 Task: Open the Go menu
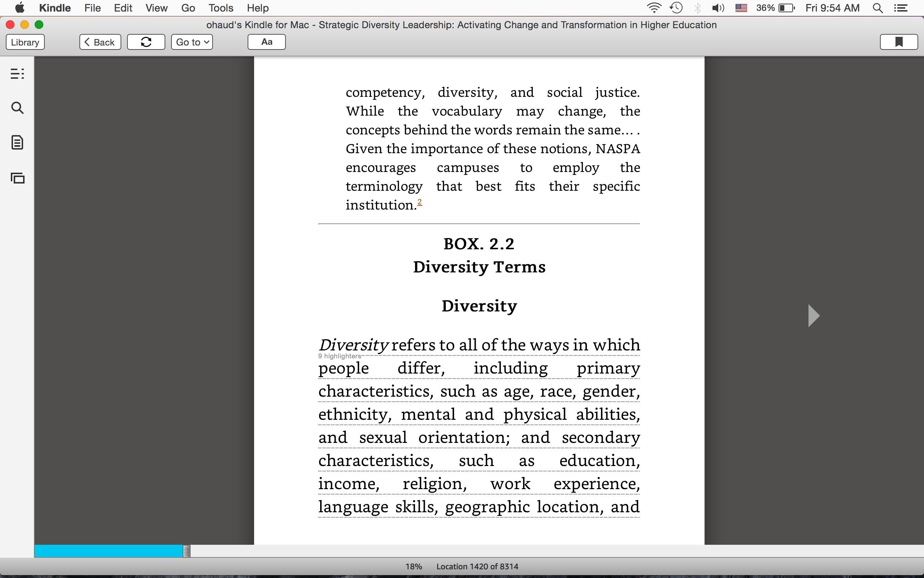pyautogui.click(x=188, y=8)
